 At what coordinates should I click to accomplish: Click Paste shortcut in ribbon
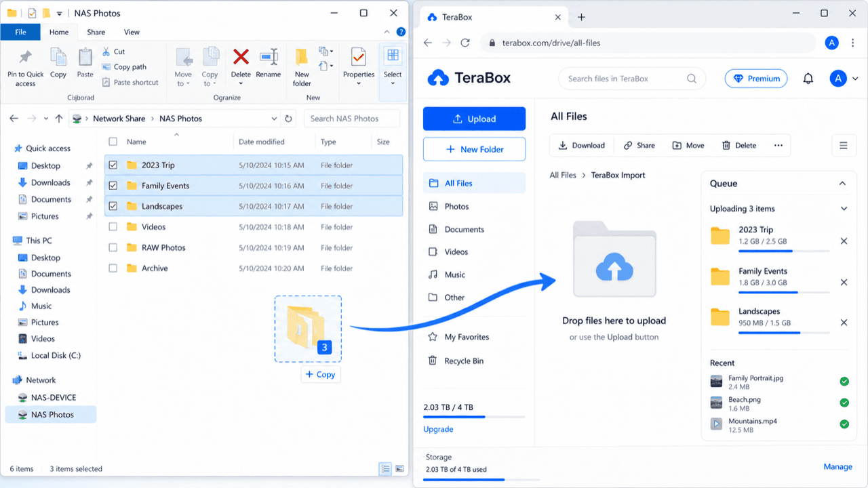[130, 83]
